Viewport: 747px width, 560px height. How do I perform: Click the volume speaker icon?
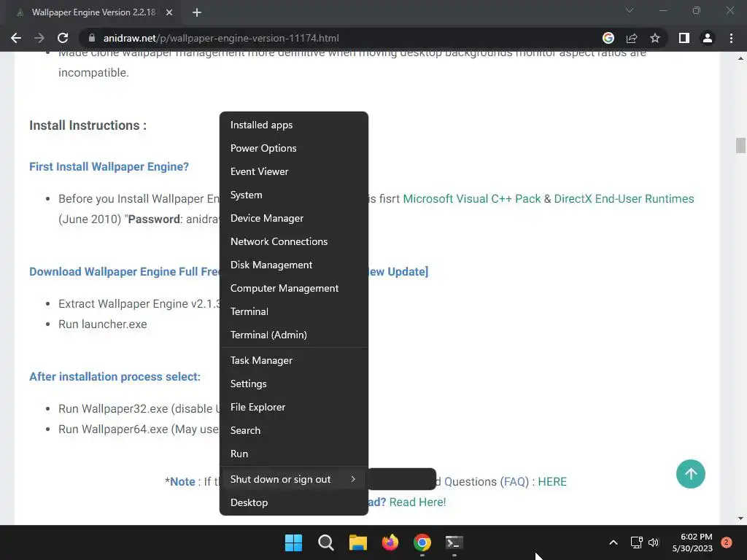(x=654, y=542)
